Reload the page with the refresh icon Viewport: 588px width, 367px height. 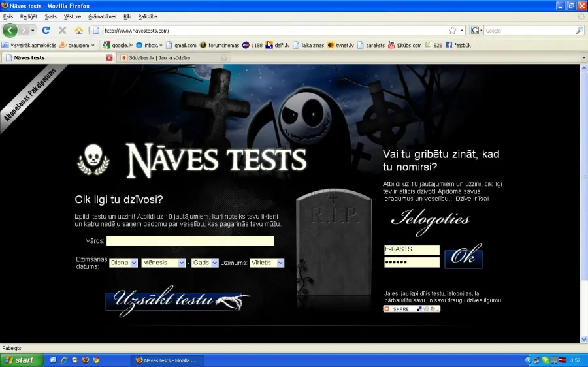(46, 30)
